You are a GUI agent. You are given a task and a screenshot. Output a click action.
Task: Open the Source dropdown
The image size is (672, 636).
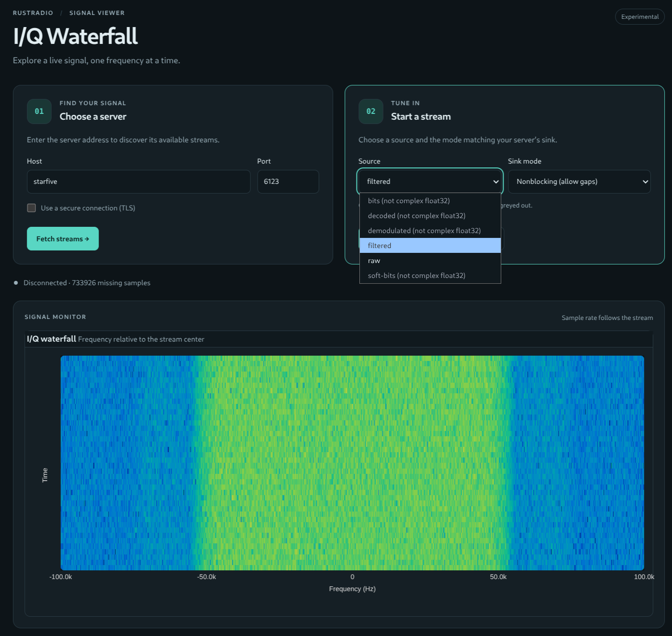[x=430, y=181]
